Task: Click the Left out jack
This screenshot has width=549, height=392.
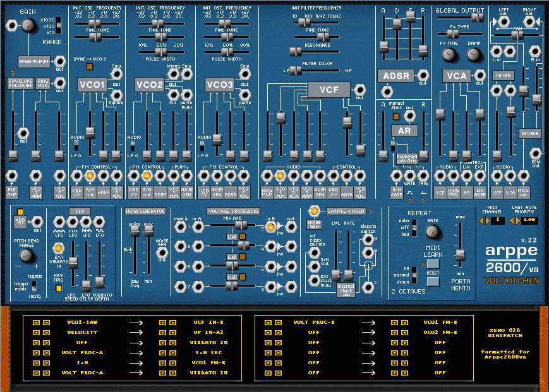Action: [x=504, y=21]
